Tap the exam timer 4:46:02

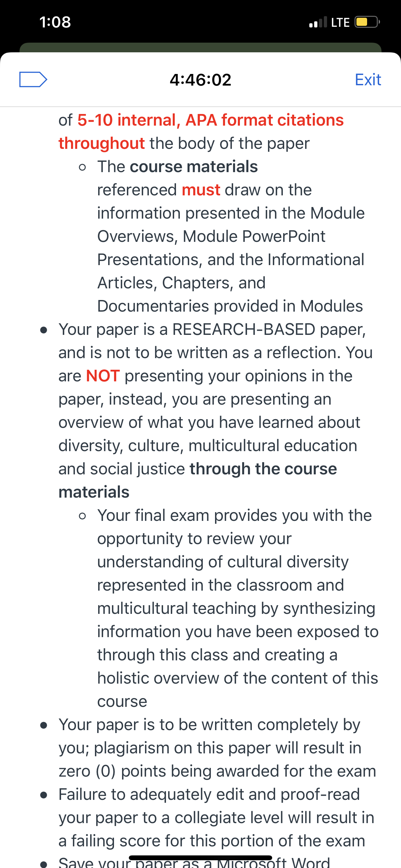(x=200, y=80)
